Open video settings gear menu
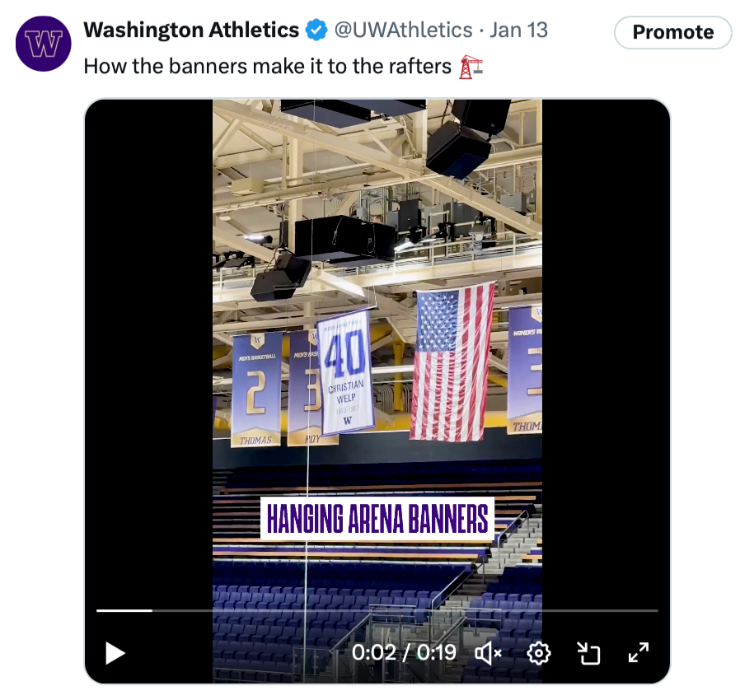740x700 pixels. pyautogui.click(x=538, y=653)
